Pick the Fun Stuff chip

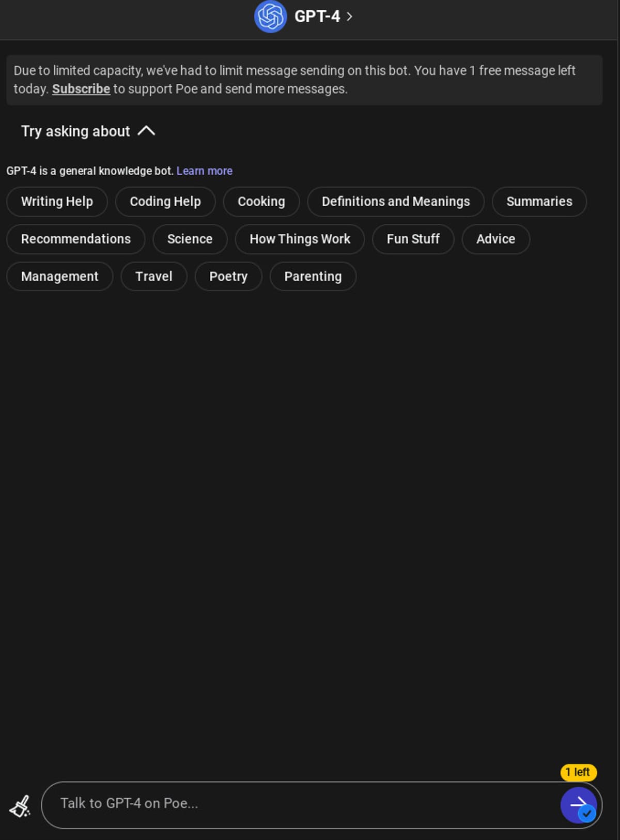[x=413, y=239]
